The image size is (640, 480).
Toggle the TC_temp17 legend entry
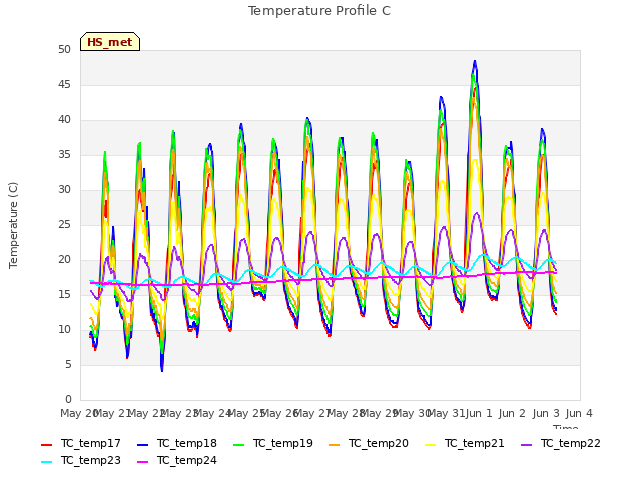coord(81,443)
